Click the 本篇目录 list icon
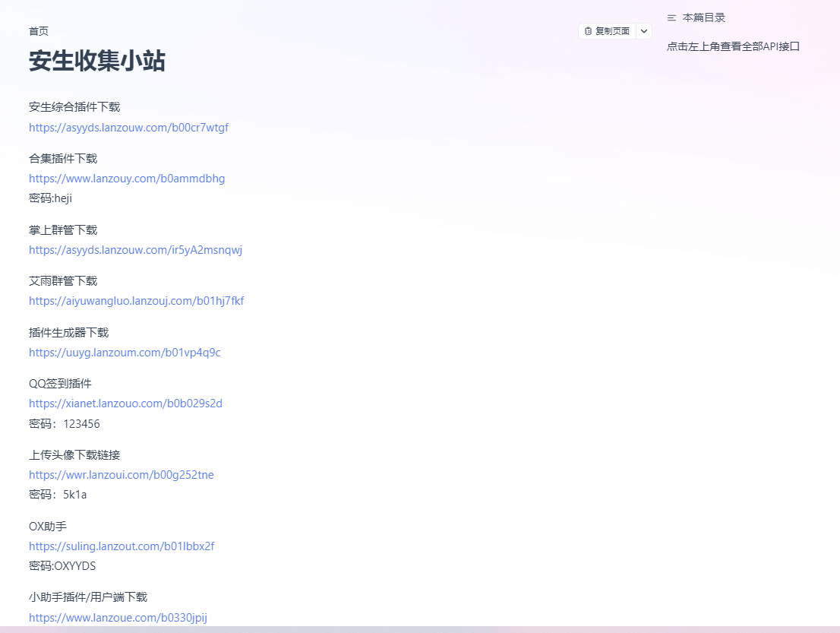This screenshot has height=633, width=840. (x=671, y=17)
